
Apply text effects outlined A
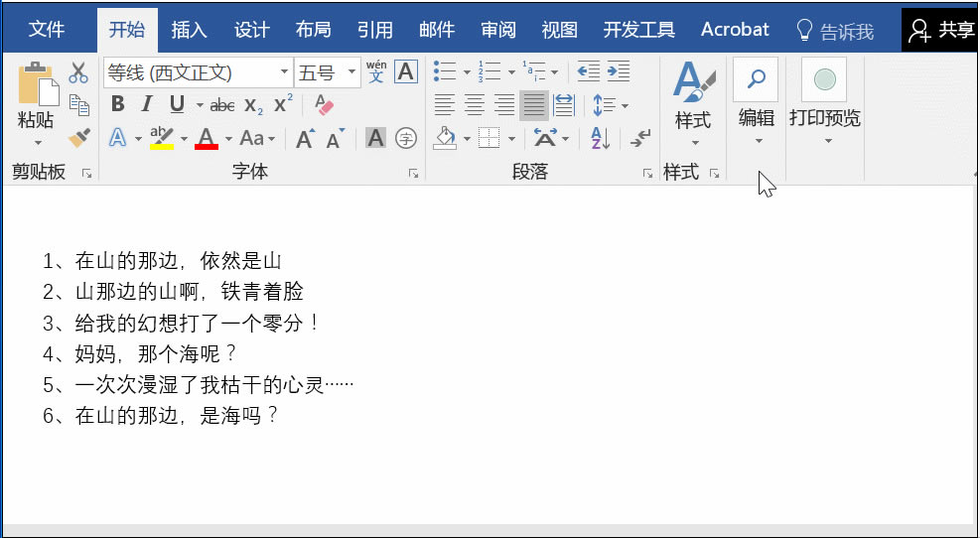[x=117, y=137]
